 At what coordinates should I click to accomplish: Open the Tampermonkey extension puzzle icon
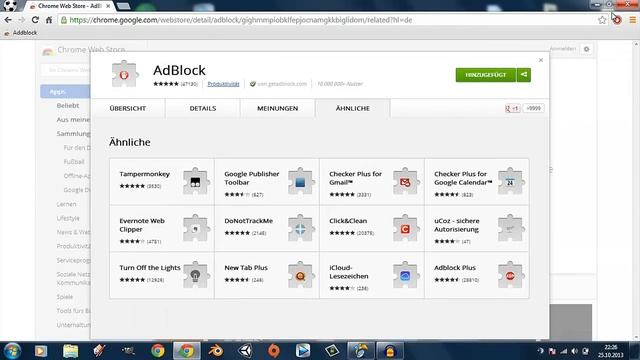point(196,181)
